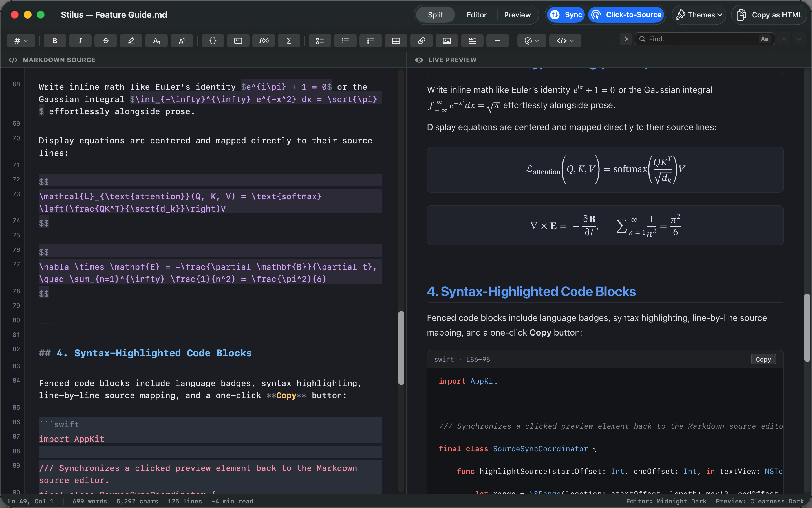Click the live preview scrollbar thumb
Image resolution: width=812 pixels, height=508 pixels.
coord(807,328)
